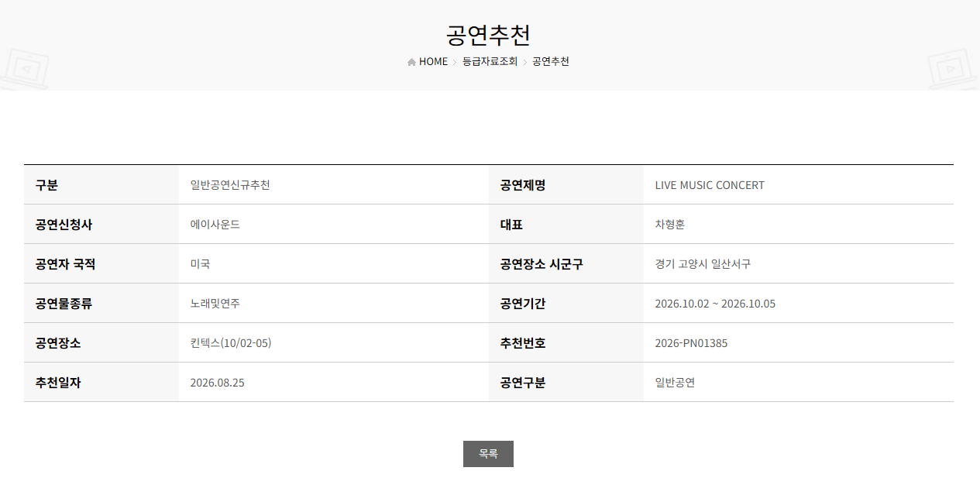Open 등급자료조회 breadcrumb link
980x495 pixels.
pyautogui.click(x=490, y=61)
